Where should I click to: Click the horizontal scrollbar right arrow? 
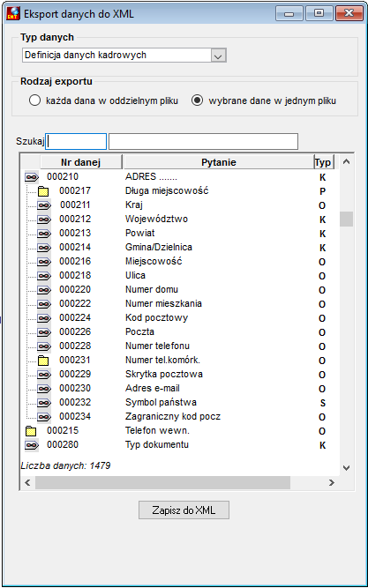coord(331,482)
